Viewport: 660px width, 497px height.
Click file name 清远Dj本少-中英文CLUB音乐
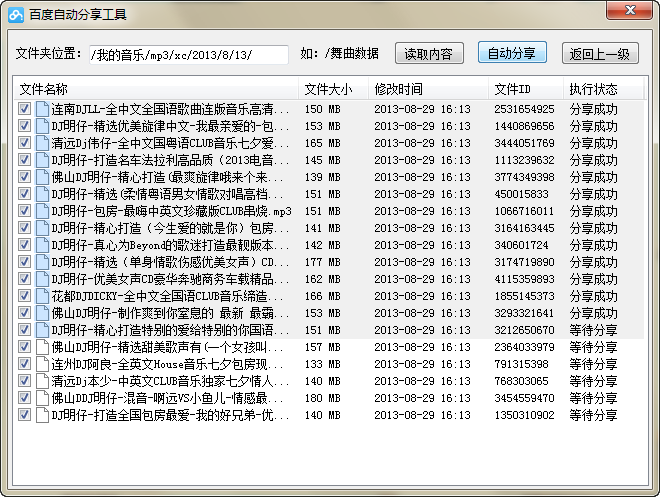click(170, 381)
